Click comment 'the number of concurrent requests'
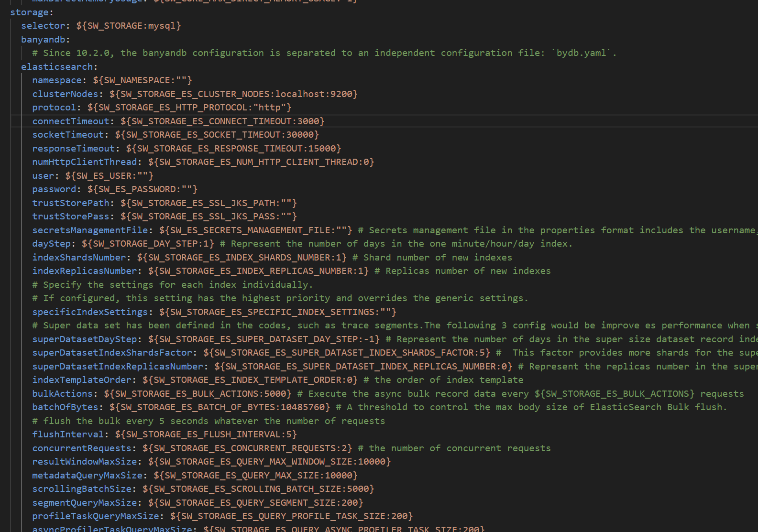The image size is (758, 532). 454,448
